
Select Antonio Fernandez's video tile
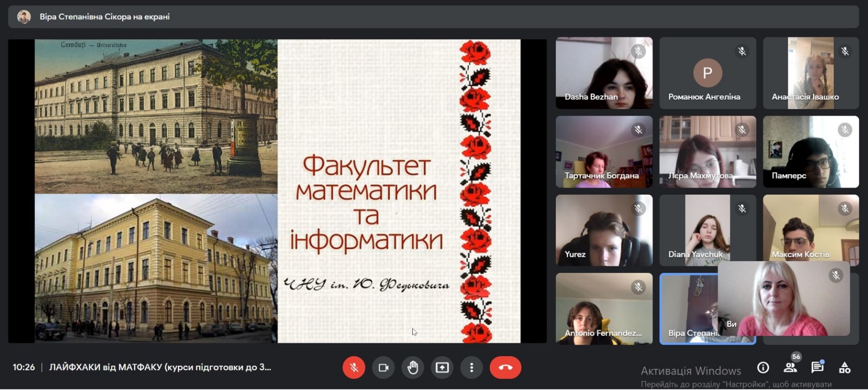coord(604,309)
